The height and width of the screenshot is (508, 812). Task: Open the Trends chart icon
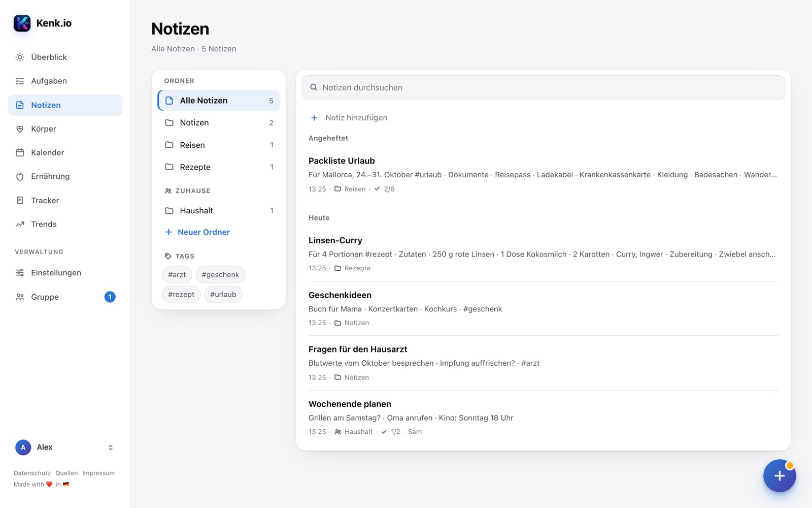tap(20, 224)
